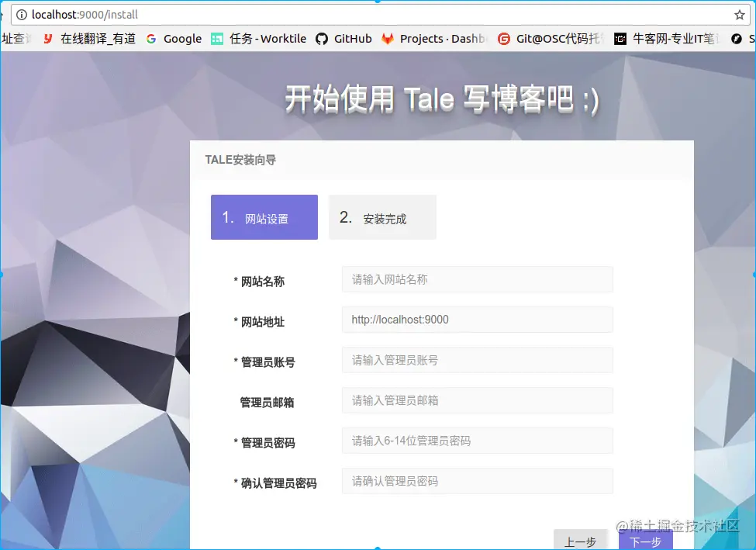The width and height of the screenshot is (756, 550).
Task: Click the 管理员邮箱 label
Action: point(267,403)
